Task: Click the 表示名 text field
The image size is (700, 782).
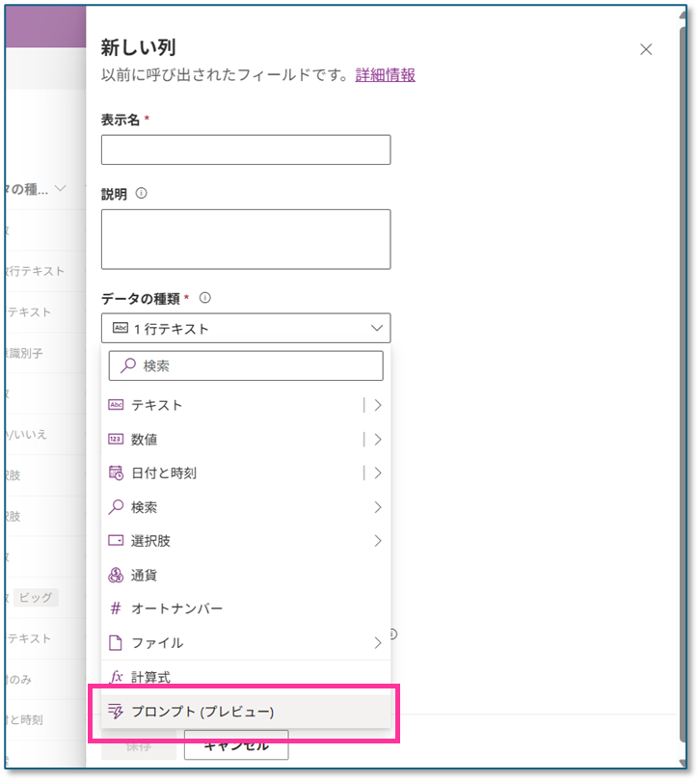Action: point(246,149)
